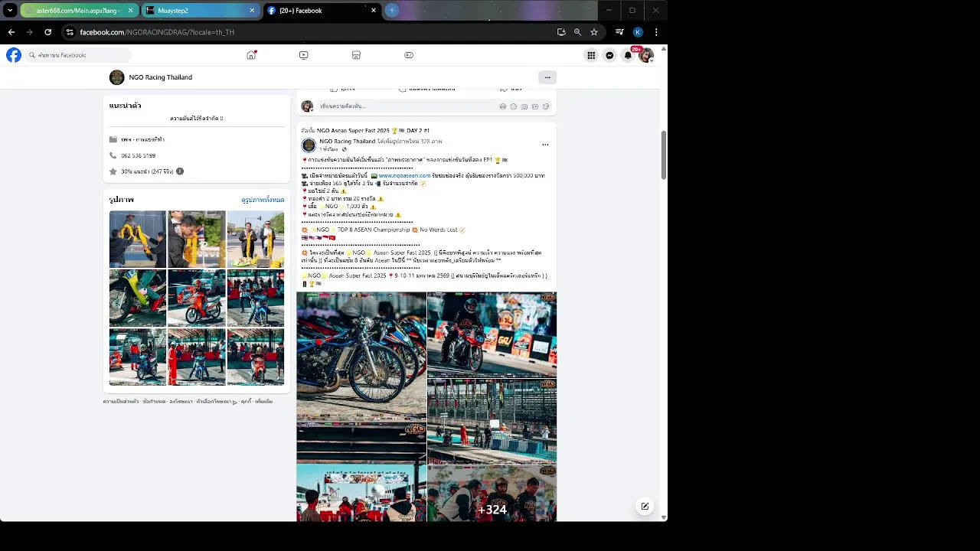Open the Facebook gaming icon
The image size is (980, 551).
coord(409,55)
